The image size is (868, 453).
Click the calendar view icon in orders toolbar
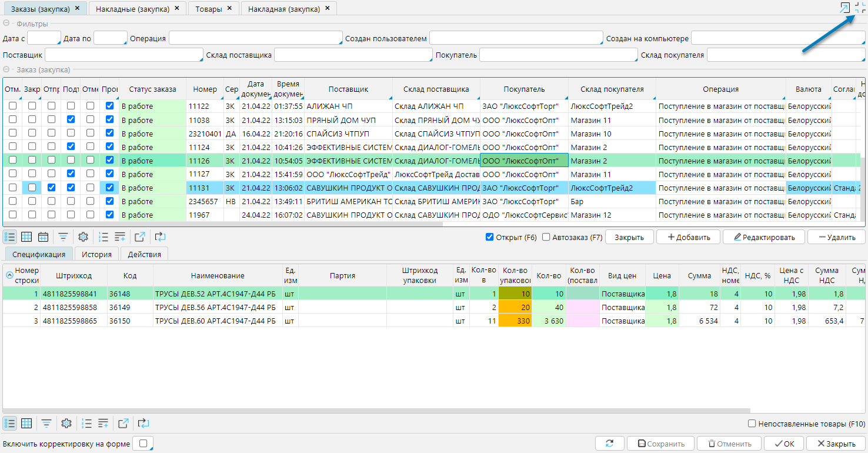click(x=43, y=237)
